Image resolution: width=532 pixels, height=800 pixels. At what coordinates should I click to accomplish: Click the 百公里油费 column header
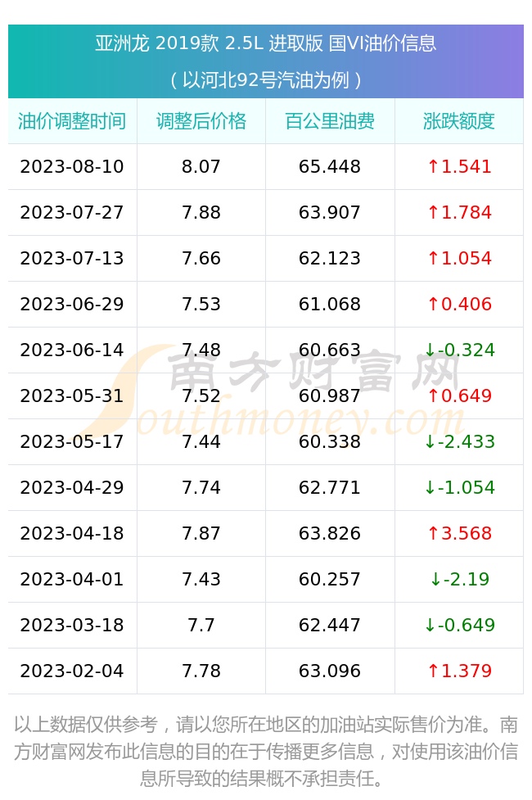(330, 121)
